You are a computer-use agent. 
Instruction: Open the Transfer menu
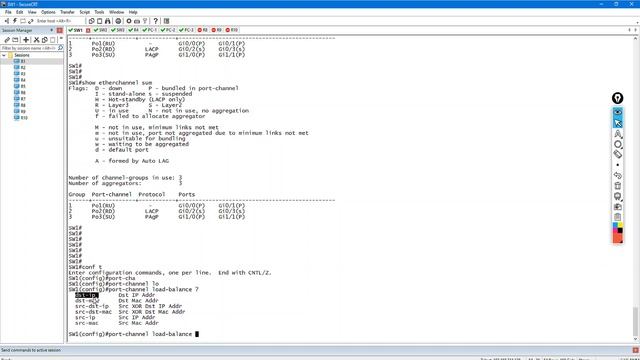point(67,12)
